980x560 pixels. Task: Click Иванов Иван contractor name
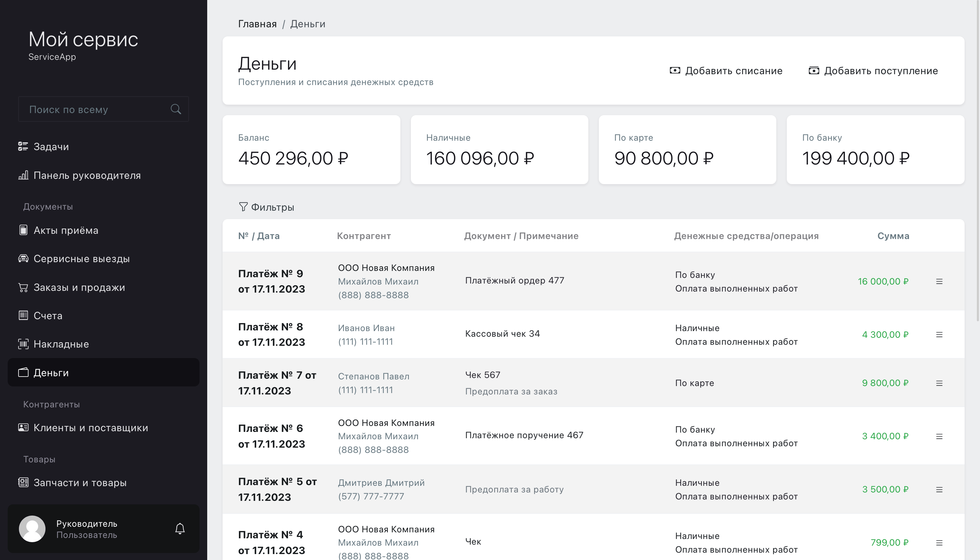point(366,328)
